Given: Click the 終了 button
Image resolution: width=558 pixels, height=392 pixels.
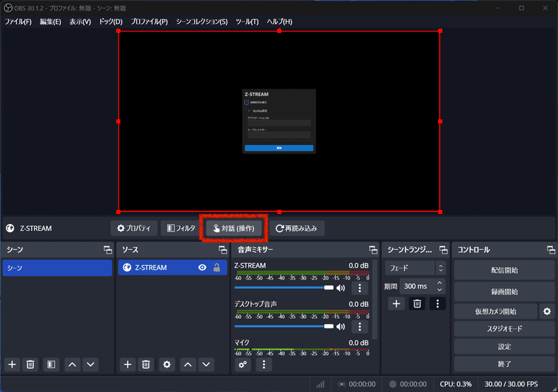Looking at the screenshot, I should coord(504,364).
